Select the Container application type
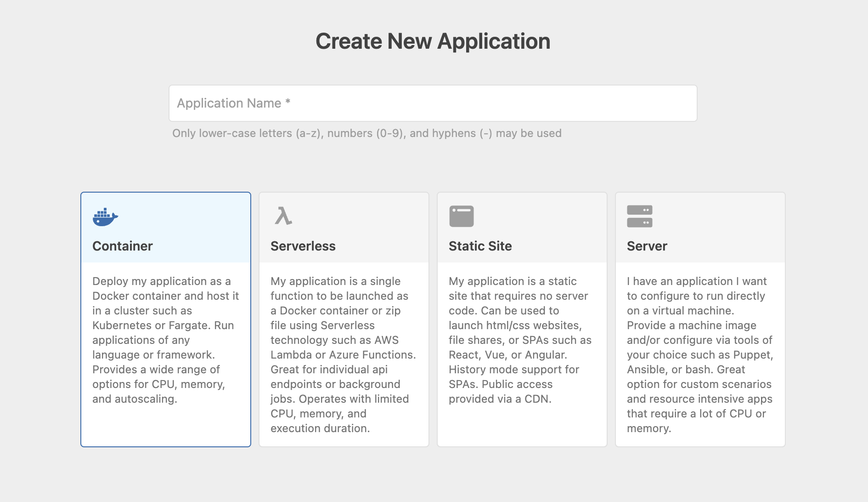868x502 pixels. 165,319
